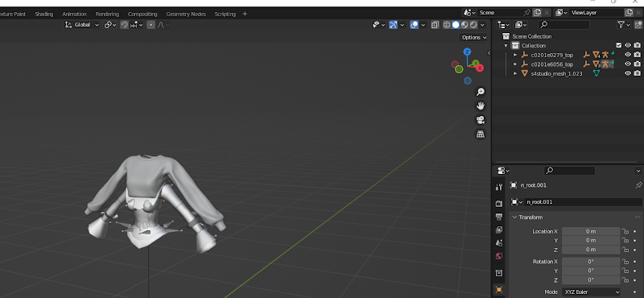Select the pan hand viewport icon
The width and height of the screenshot is (644, 298).
coord(480,106)
